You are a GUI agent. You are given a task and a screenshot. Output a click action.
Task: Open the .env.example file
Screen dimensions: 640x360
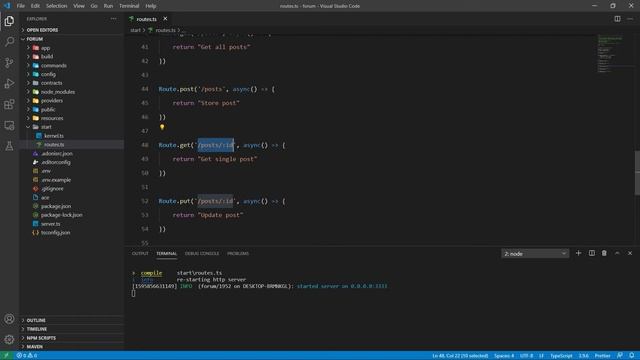(x=56, y=180)
